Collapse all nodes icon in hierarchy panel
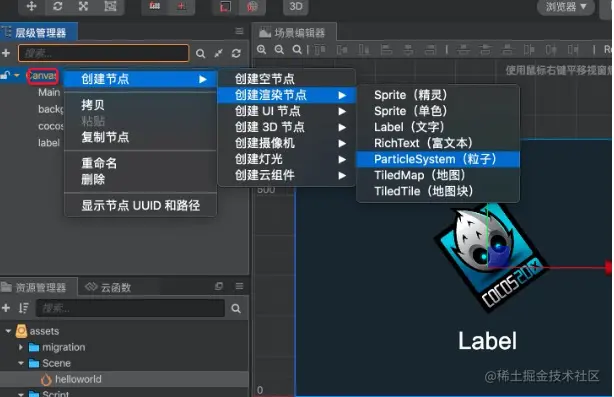Screen dimensions: 614x397 219,53
